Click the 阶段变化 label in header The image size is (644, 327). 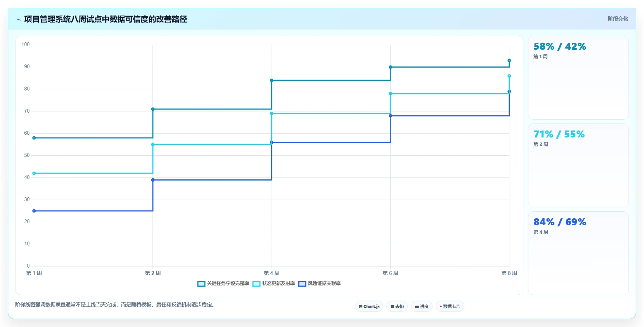point(618,19)
